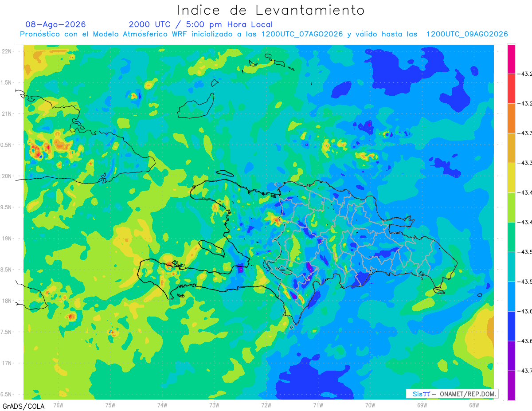This screenshot has width=532, height=411.
Task: Click the "21N" latitude axis label
Action: point(7,114)
